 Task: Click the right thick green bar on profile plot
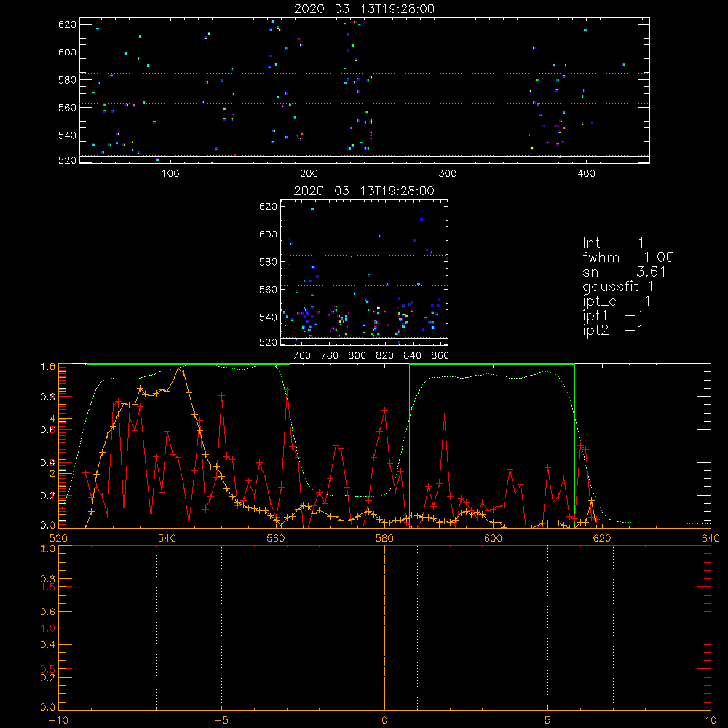[x=492, y=364]
